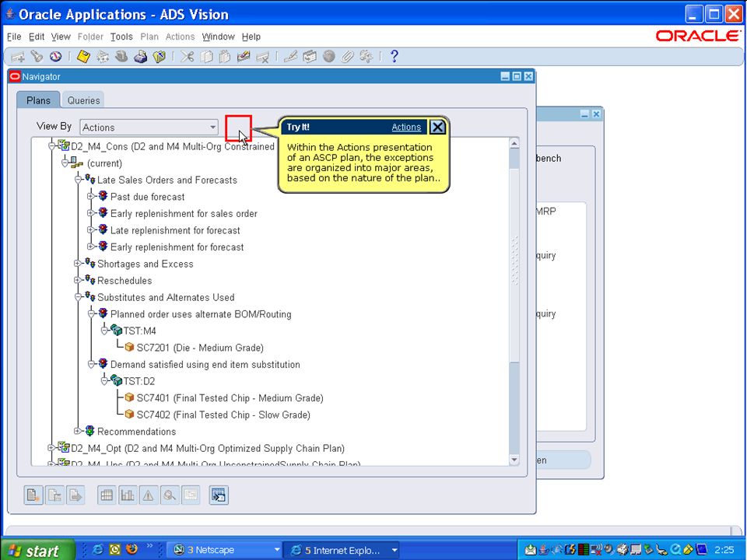Select Demand satisfied using end item substitution
This screenshot has width=747, height=560.
tap(205, 364)
